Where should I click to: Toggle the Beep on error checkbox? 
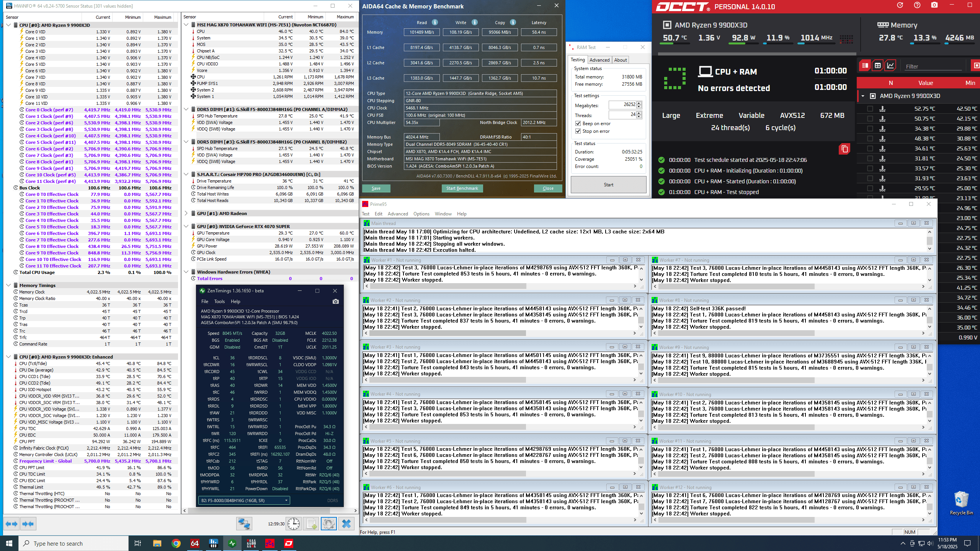578,124
